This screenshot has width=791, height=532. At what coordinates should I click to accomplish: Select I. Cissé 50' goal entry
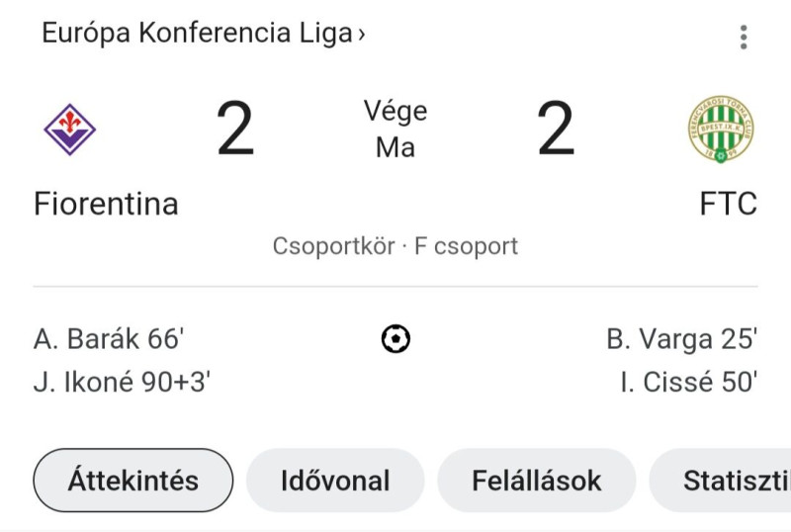tap(689, 382)
